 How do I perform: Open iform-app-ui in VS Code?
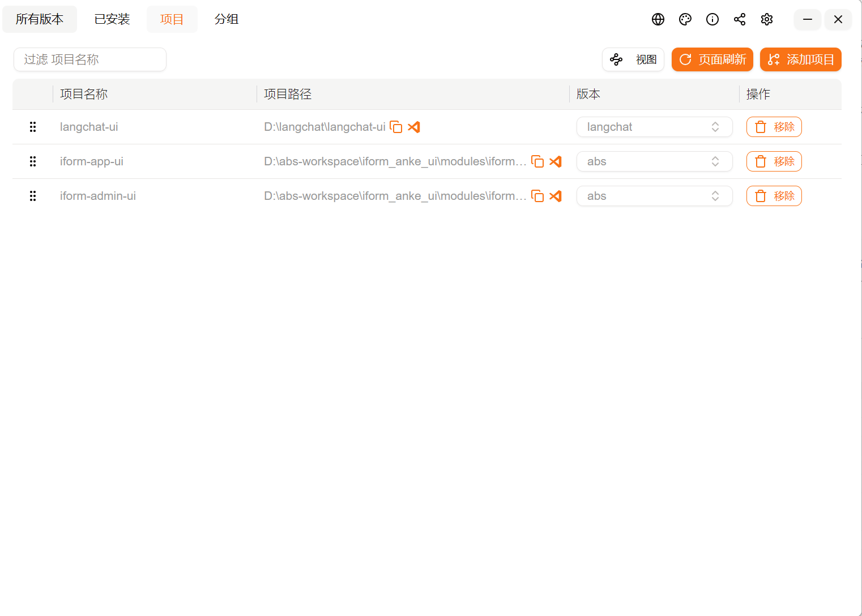(x=556, y=162)
